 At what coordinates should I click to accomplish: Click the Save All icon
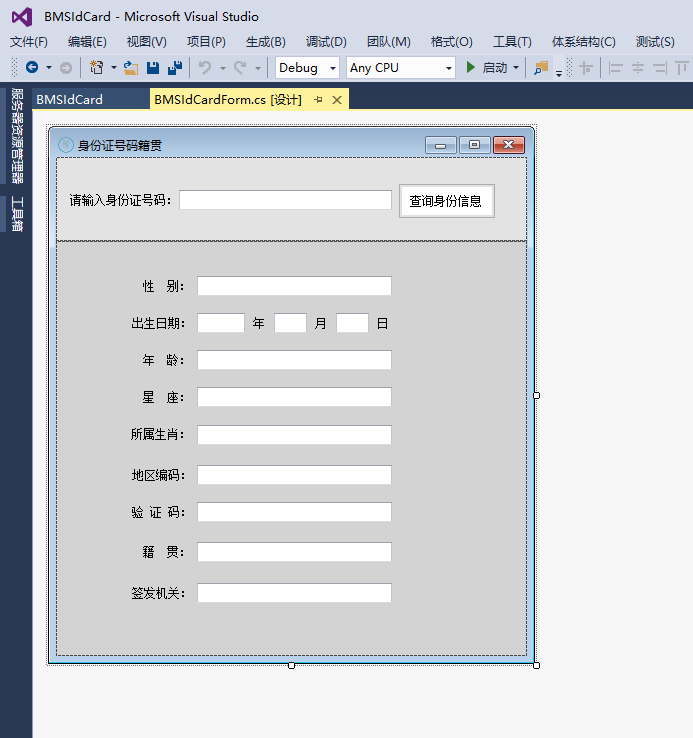[x=175, y=68]
